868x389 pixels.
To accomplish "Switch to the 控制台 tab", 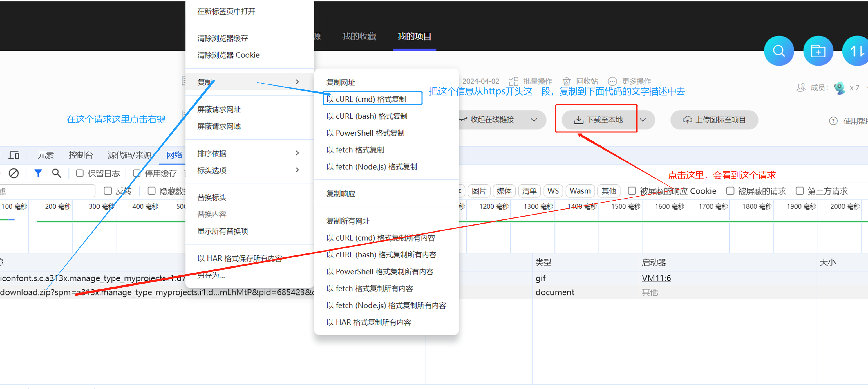I will click(x=81, y=155).
